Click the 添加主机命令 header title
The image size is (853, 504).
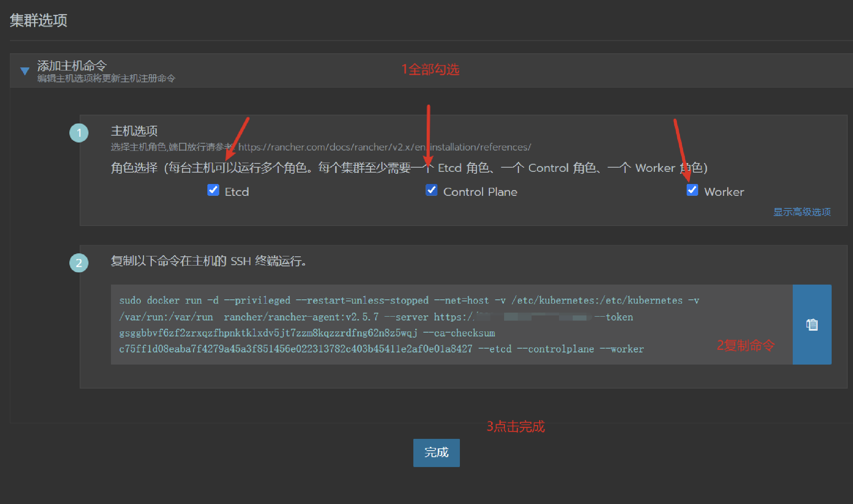pyautogui.click(x=72, y=66)
